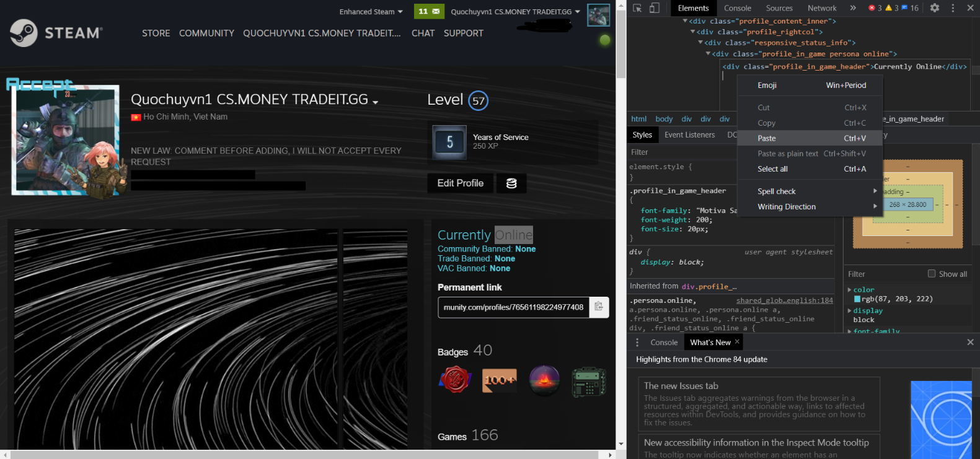
Task: Switch to the Sources tab
Action: (779, 8)
